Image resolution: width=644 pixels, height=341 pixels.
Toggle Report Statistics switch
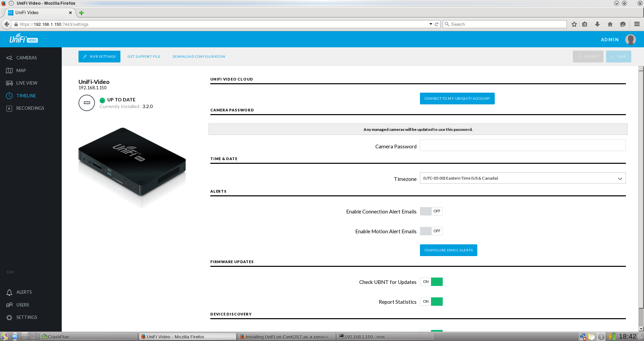[x=431, y=302]
